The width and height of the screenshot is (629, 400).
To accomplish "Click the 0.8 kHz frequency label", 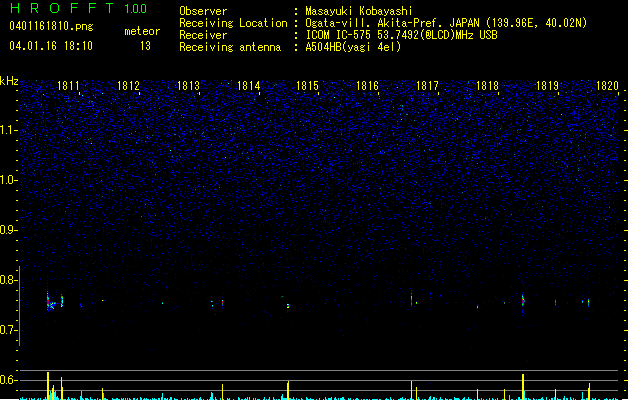I will tap(8, 280).
